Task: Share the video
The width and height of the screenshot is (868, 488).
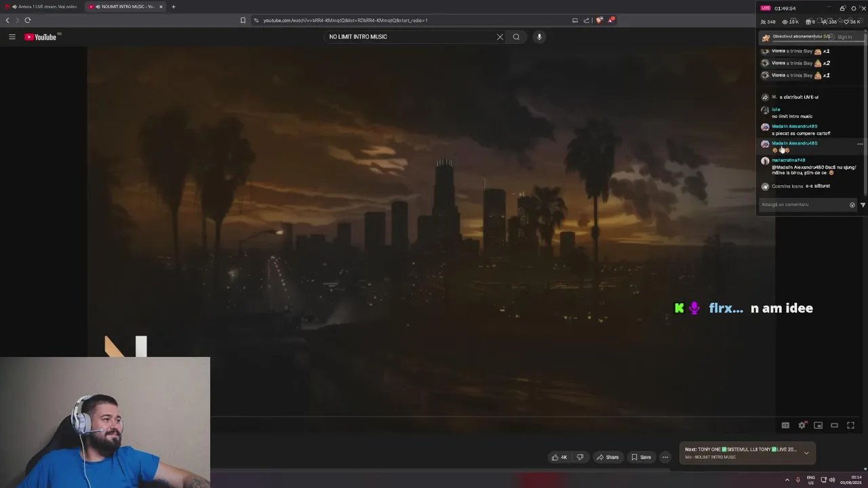Action: pos(608,457)
